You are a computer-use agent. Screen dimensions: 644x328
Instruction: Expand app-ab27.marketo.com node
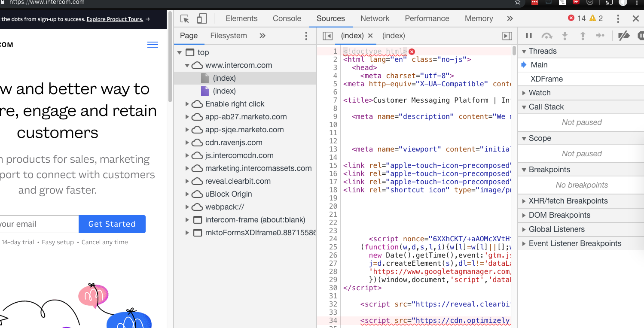tap(187, 117)
